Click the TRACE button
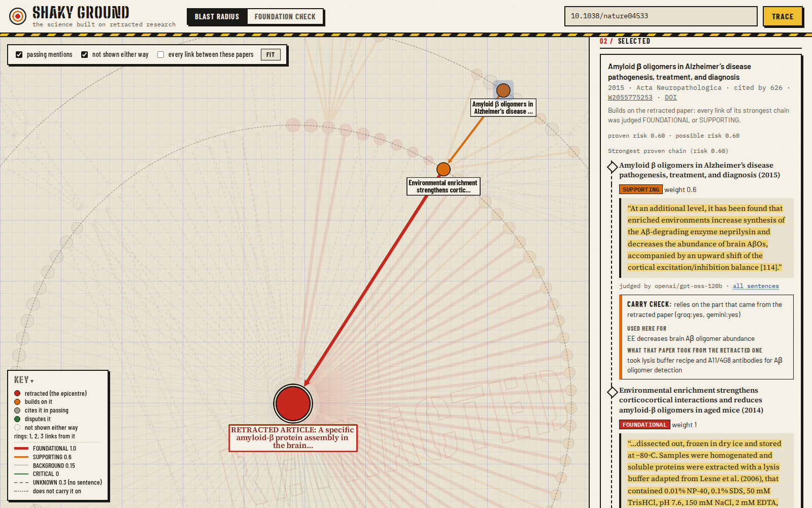 coord(783,16)
